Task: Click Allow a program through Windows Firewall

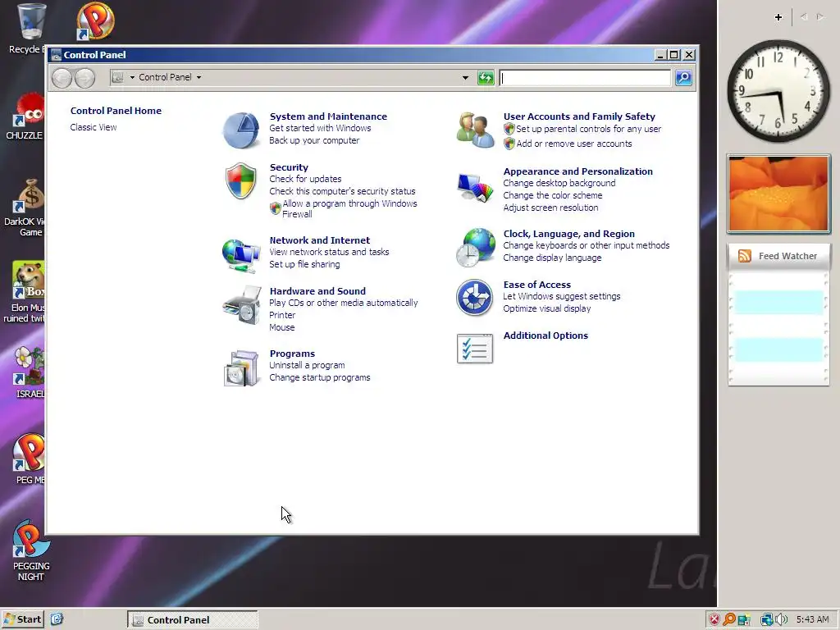Action: (x=349, y=209)
